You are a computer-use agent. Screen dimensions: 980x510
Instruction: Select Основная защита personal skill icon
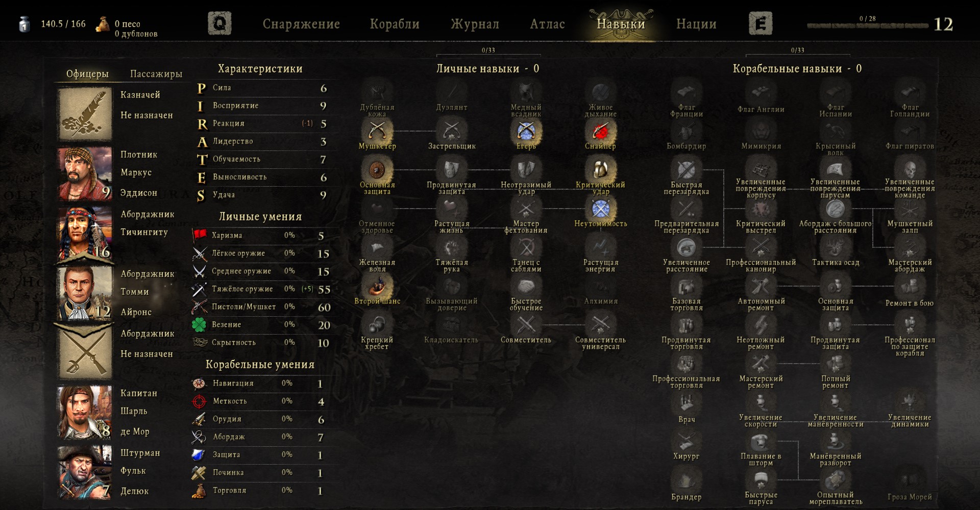point(377,169)
